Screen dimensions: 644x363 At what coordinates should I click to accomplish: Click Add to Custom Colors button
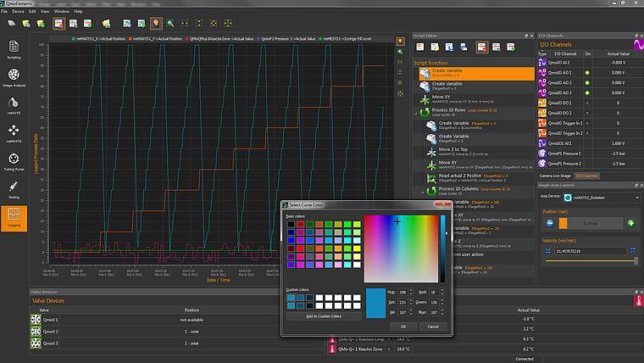coord(324,316)
